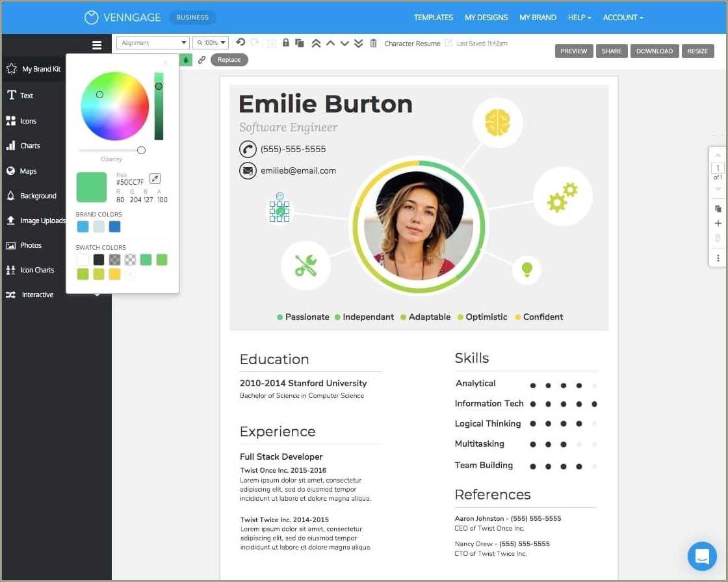Click the Hex color value field
Viewport: 728px width, 582px height.
pos(129,183)
